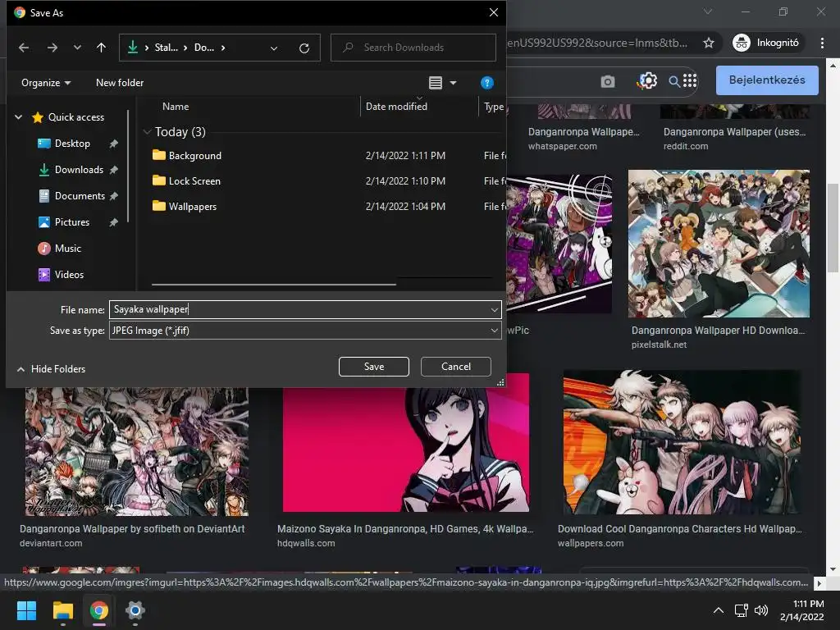The width and height of the screenshot is (840, 630).
Task: Click the Search Downloads field
Action: [x=413, y=48]
